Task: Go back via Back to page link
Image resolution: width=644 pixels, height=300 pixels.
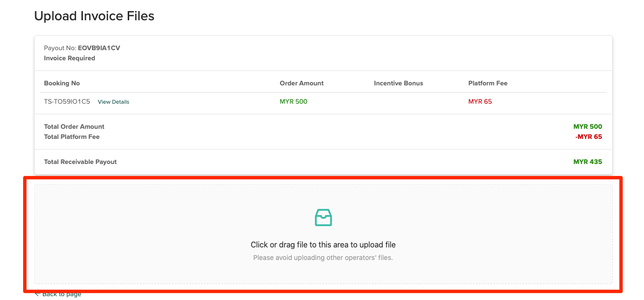Action: tap(61, 294)
